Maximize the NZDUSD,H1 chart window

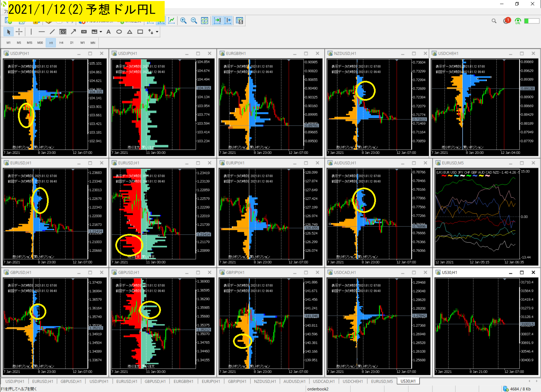click(414, 53)
